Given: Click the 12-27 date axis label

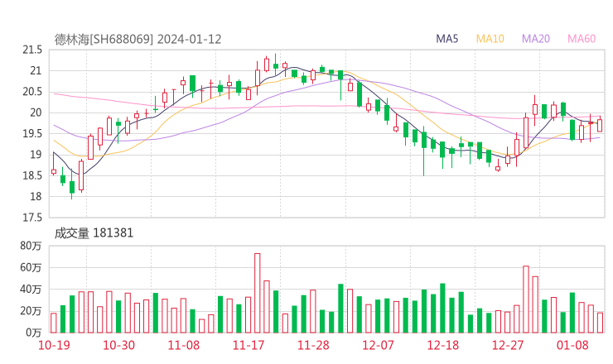Looking at the screenshot, I should point(508,345).
